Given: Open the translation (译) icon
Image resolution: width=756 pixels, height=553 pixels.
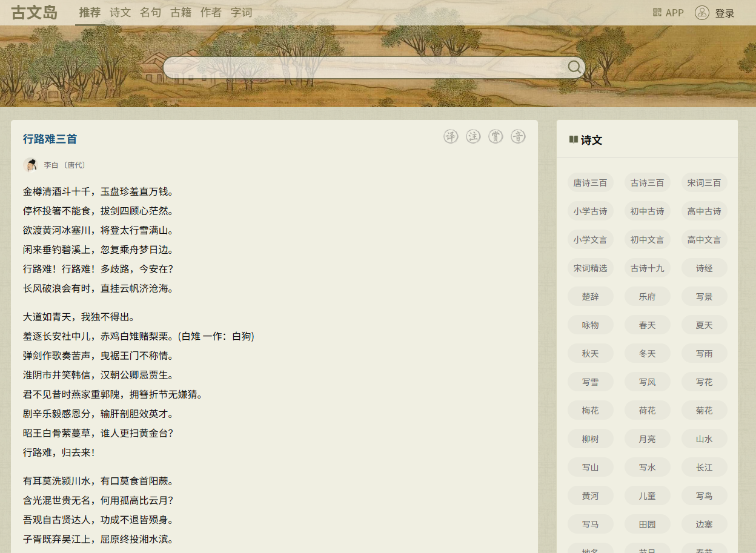Looking at the screenshot, I should coord(451,137).
